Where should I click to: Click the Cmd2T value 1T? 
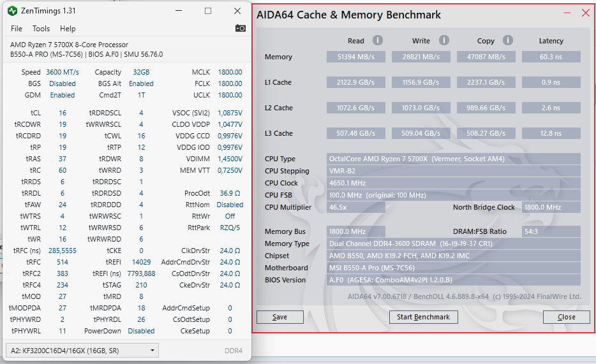tap(141, 95)
